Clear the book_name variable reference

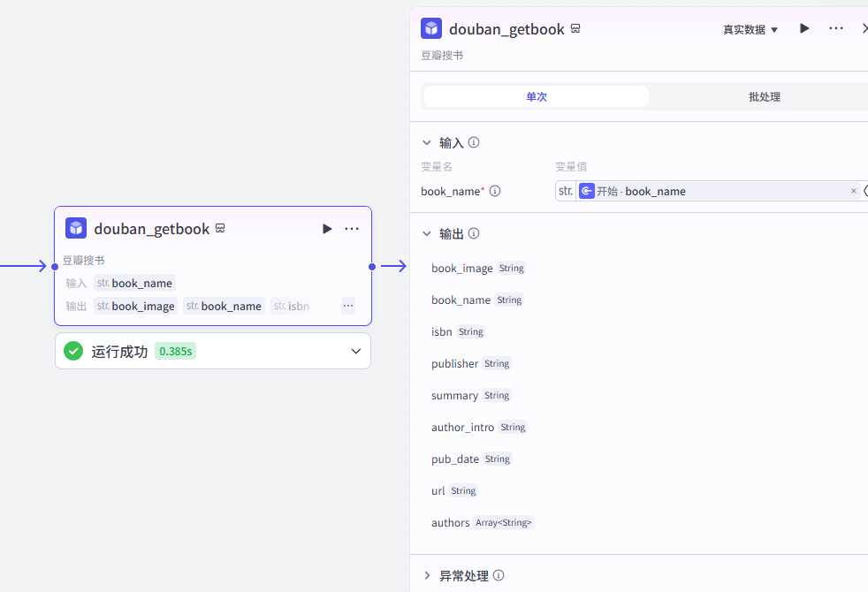pyautogui.click(x=854, y=191)
